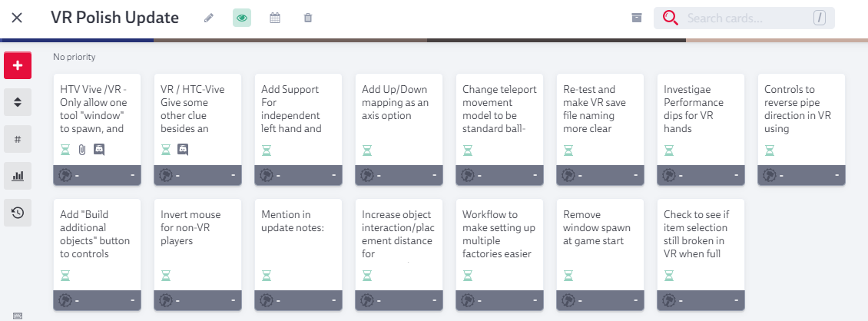This screenshot has width=868, height=321.
Task: Click the pencil edit icon beside title
Action: point(209,18)
